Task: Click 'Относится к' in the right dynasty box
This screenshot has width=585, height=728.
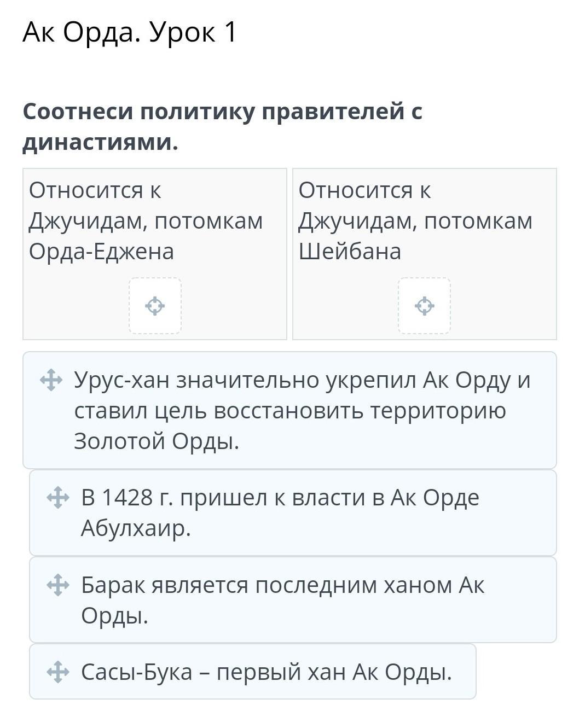Action: (364, 190)
